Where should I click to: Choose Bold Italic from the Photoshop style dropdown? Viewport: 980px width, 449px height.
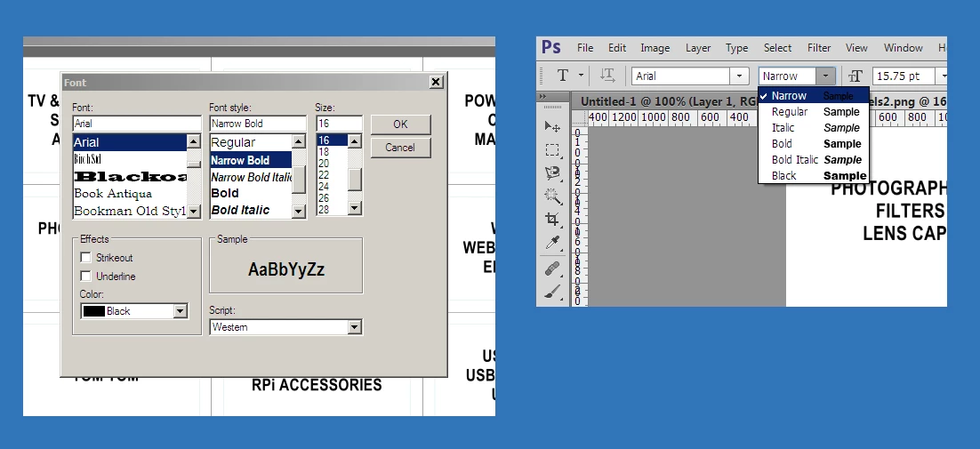[x=814, y=160]
